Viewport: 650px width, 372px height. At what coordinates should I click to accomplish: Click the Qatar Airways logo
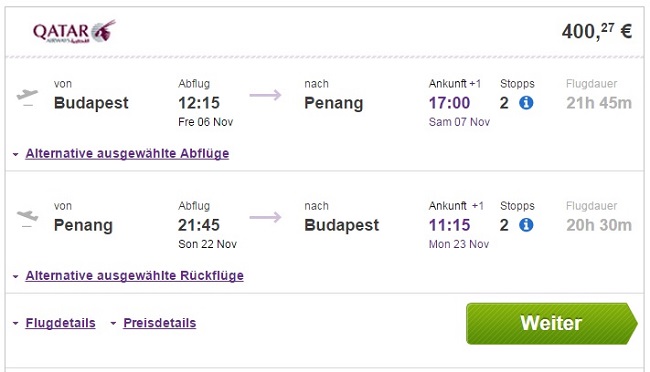(74, 32)
